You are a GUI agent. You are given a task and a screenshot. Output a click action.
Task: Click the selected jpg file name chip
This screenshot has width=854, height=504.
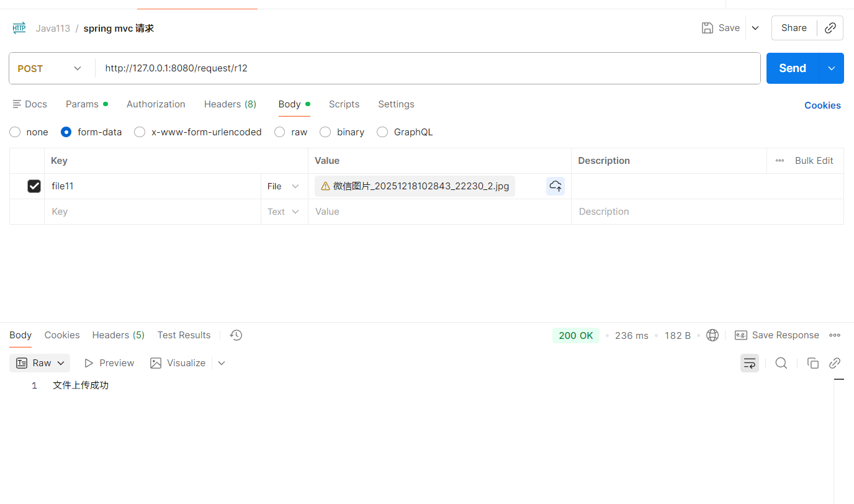[x=415, y=186]
